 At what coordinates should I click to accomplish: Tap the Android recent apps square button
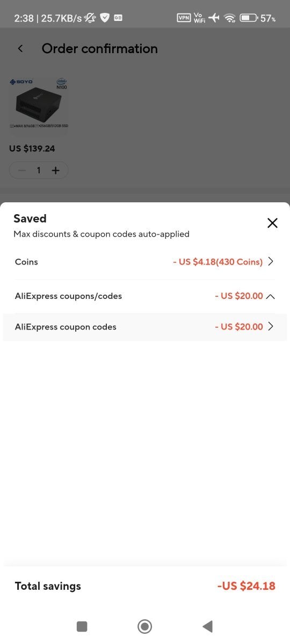(x=82, y=626)
